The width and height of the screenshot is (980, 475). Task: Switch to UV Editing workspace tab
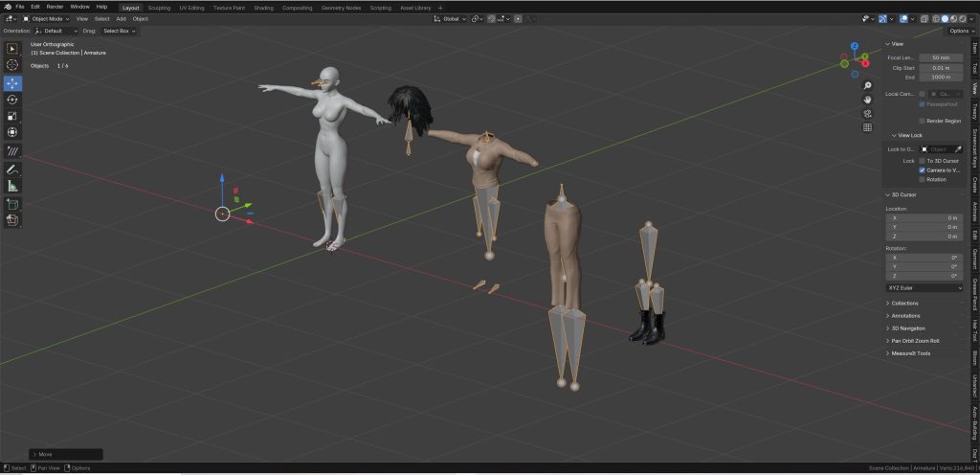(191, 8)
